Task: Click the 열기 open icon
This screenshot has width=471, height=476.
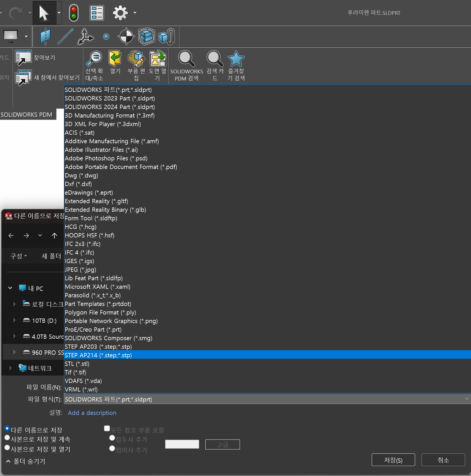Action: point(115,58)
